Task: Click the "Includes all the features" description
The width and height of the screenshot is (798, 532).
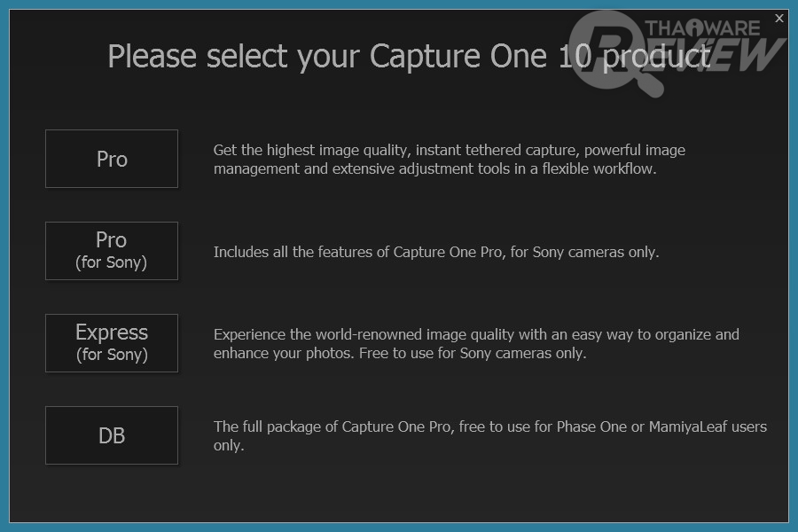Action: point(435,252)
